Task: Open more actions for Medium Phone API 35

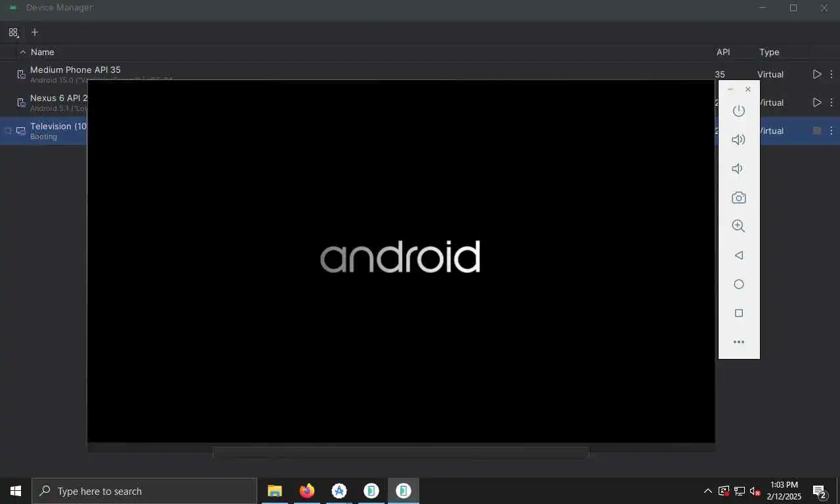Action: (831, 74)
